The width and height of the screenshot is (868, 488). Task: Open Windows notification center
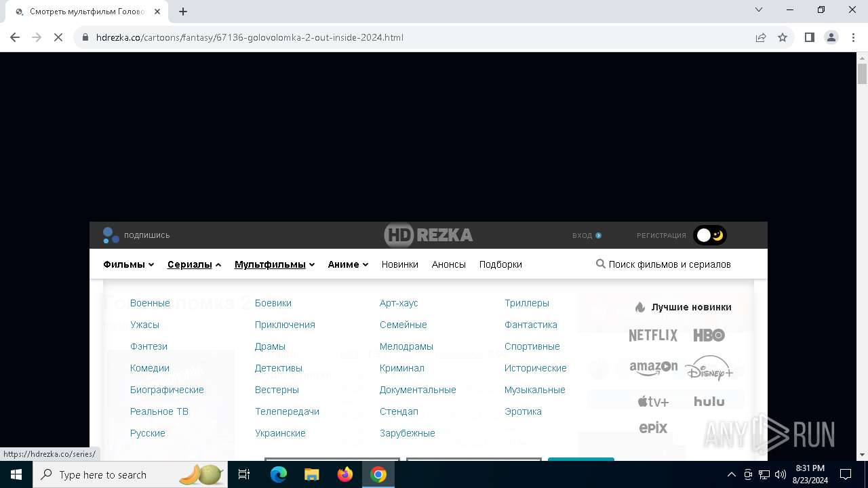(846, 474)
